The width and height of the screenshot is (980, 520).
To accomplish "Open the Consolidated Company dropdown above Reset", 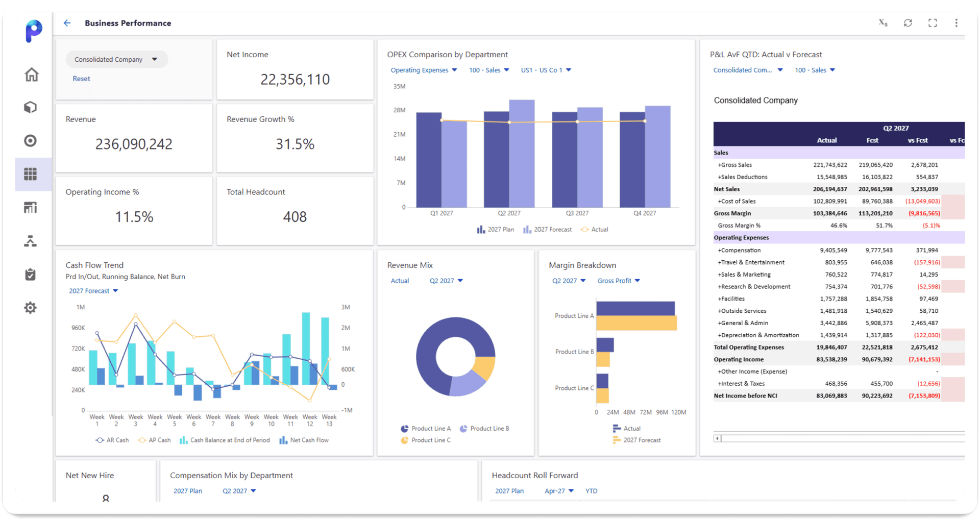I will [x=116, y=59].
